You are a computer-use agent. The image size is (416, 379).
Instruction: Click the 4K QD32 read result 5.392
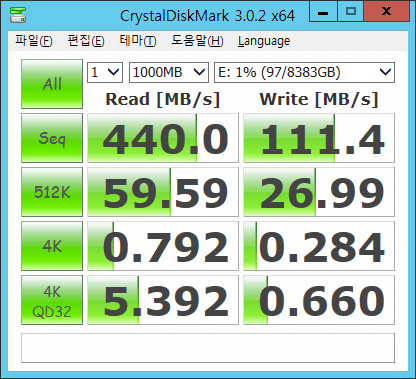163,300
